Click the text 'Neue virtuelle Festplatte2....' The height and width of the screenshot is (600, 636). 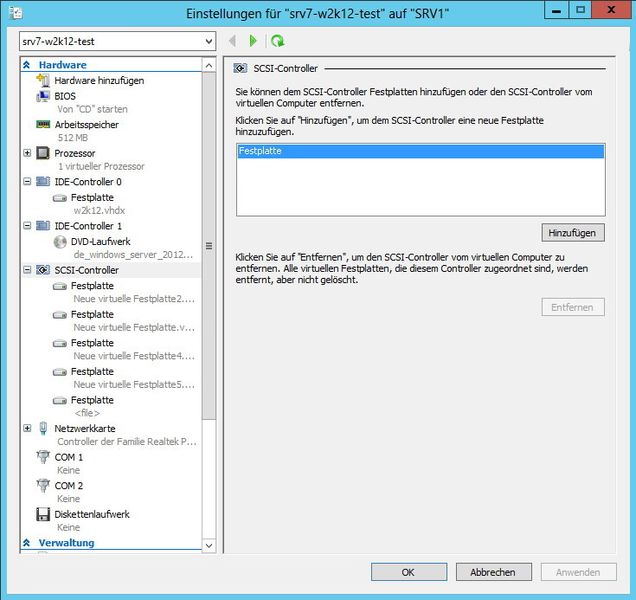click(134, 299)
